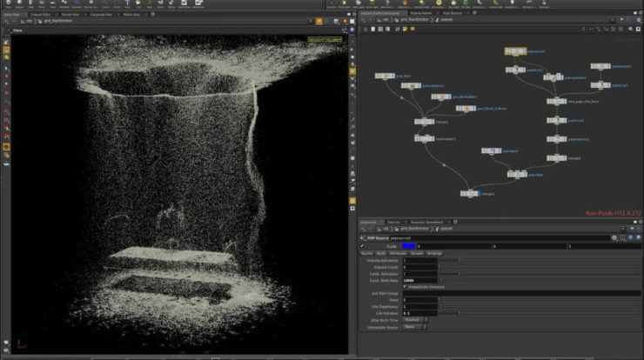Open the Jitter Birth Time dropdown
The height and width of the screenshot is (360, 644).
click(414, 319)
